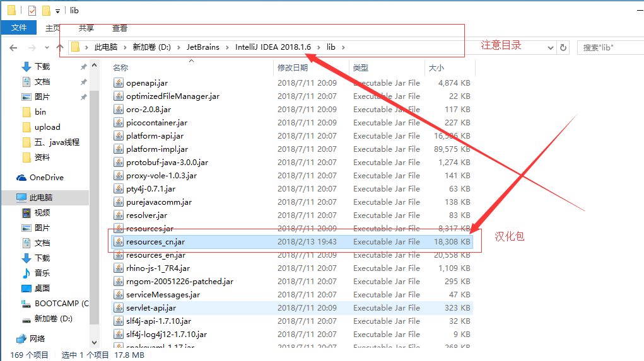
Task: Select OneDrive in the navigation pane
Action: pyautogui.click(x=46, y=178)
